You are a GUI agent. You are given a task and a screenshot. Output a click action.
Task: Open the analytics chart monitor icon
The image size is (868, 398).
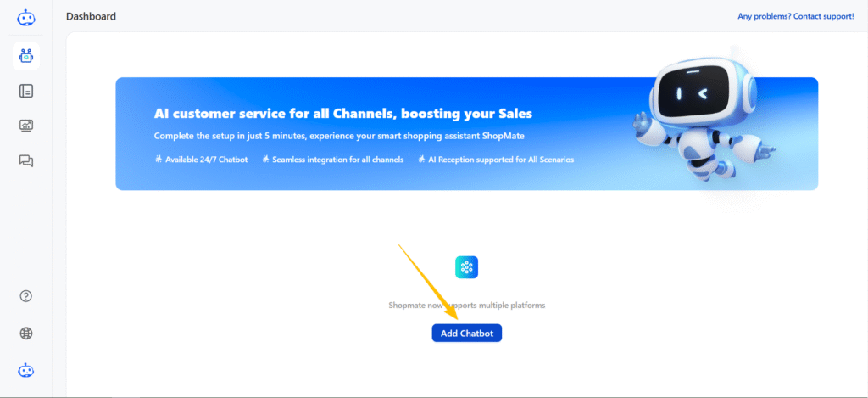pyautogui.click(x=26, y=126)
